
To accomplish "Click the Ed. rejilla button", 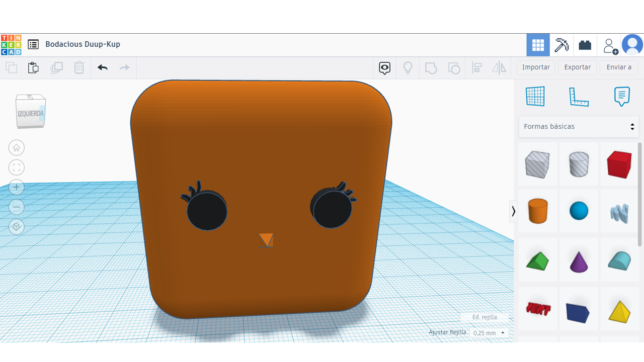I will tap(485, 317).
